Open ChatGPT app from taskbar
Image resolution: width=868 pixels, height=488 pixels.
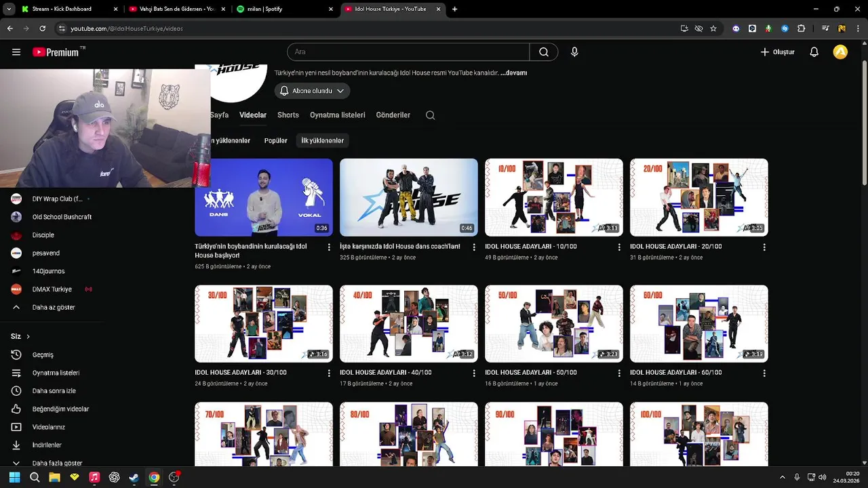114,477
